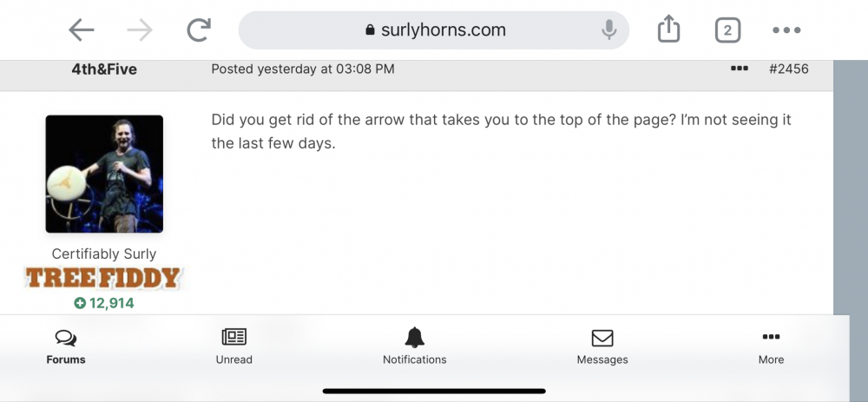
Task: Open 4th&Five's user profile
Action: [x=104, y=69]
